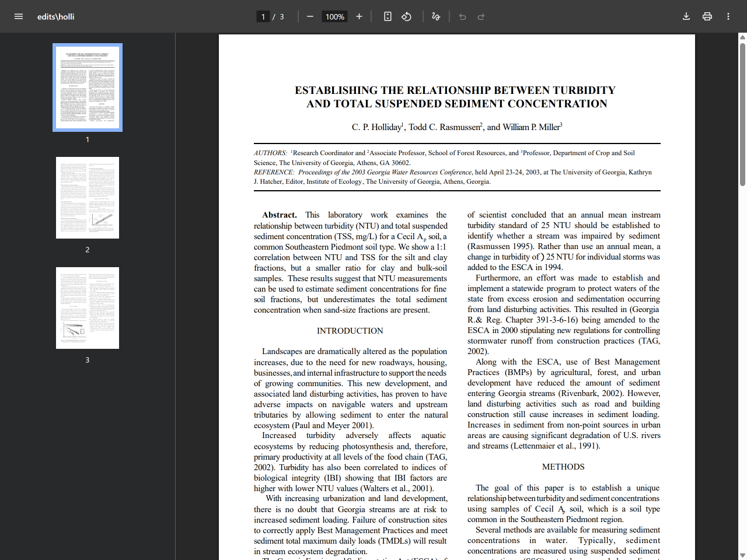Image resolution: width=747 pixels, height=560 pixels.
Task: Click the main document page view
Action: 455,292
